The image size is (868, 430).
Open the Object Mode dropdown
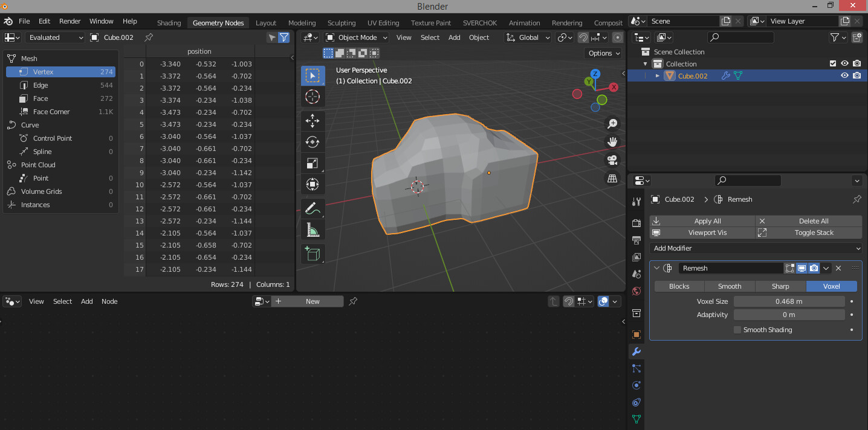coord(357,37)
